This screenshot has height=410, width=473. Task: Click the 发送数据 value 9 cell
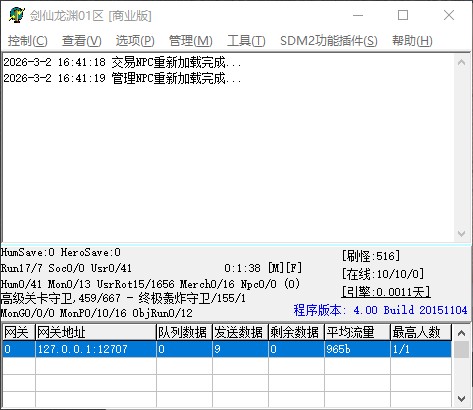[240, 349]
